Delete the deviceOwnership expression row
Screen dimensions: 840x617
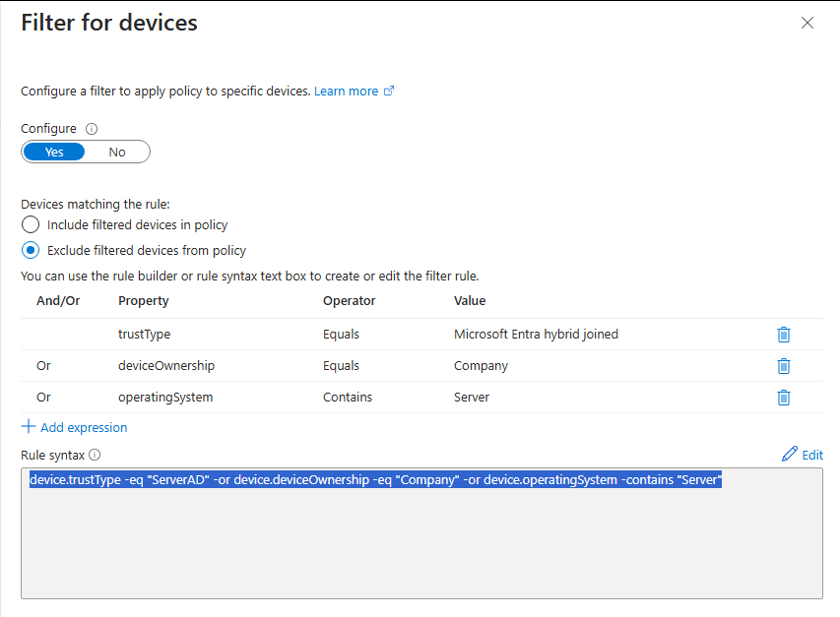click(x=783, y=365)
